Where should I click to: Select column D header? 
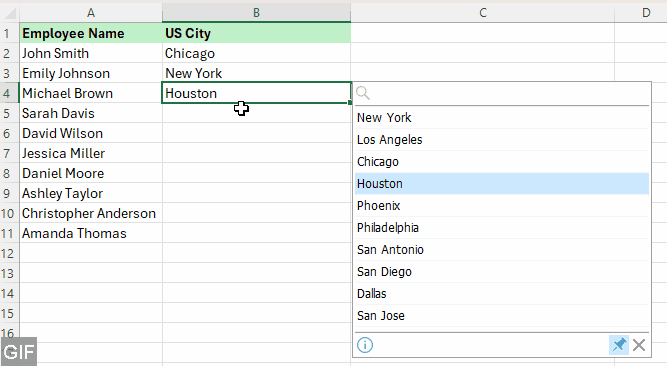[x=641, y=13]
